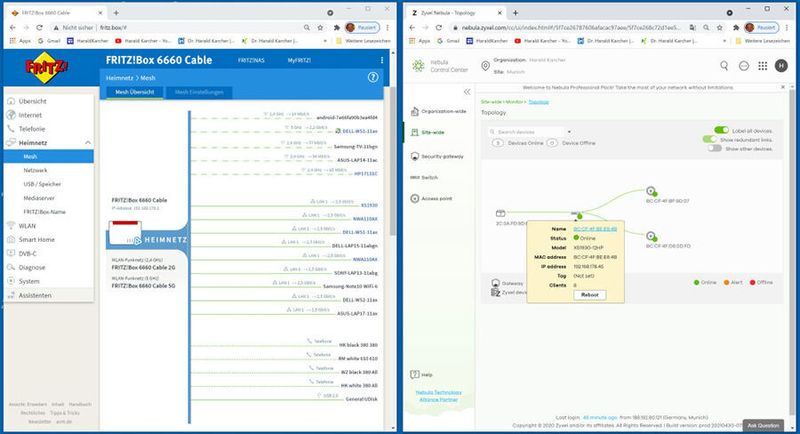Go back in the FRITZ!Box browser window

point(13,28)
